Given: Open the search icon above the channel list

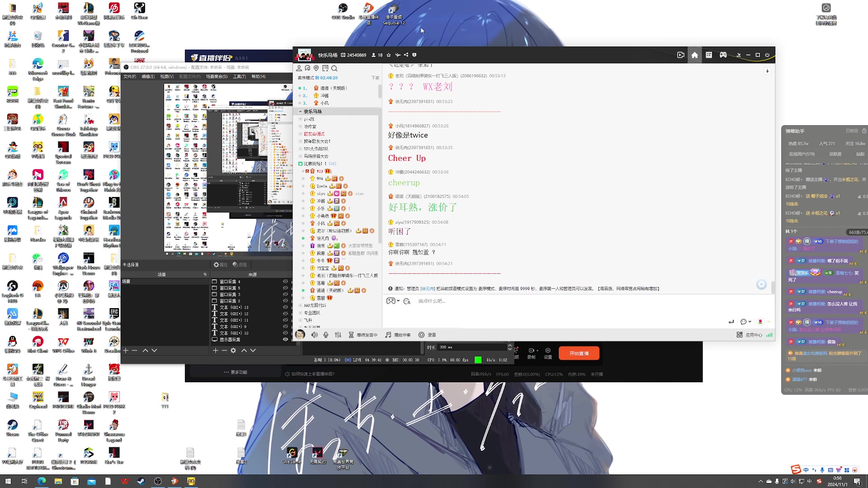Looking at the screenshot, I should (334, 68).
